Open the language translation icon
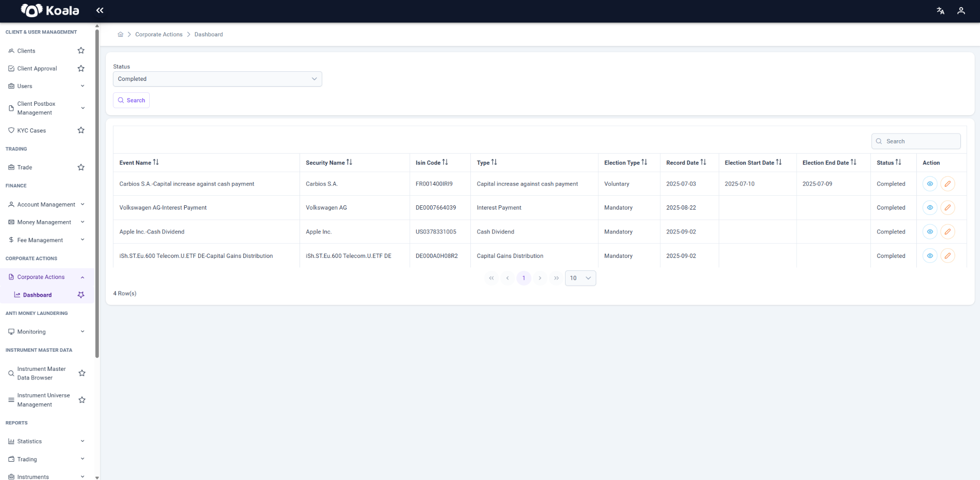The image size is (980, 480). (x=940, y=11)
